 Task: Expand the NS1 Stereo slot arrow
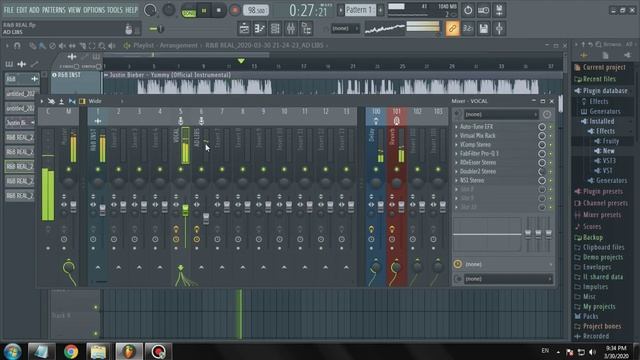click(x=456, y=181)
